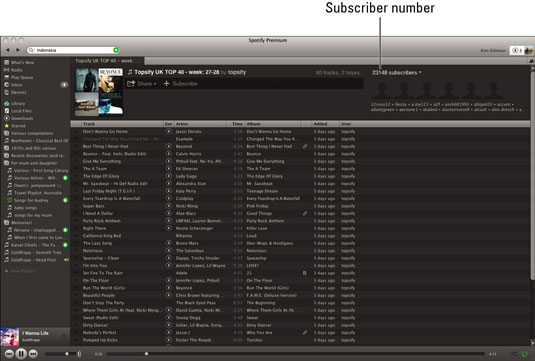Click Get icon for Don't Wanna Go Home
This screenshot has height=361, width=535.
169,131
